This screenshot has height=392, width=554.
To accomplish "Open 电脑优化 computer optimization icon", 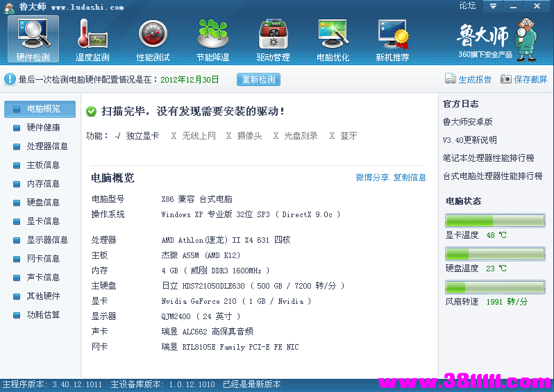I will pos(333,39).
